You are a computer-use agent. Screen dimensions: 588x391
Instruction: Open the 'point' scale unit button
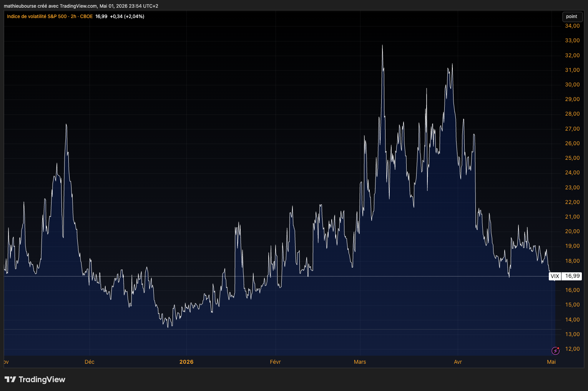click(571, 17)
